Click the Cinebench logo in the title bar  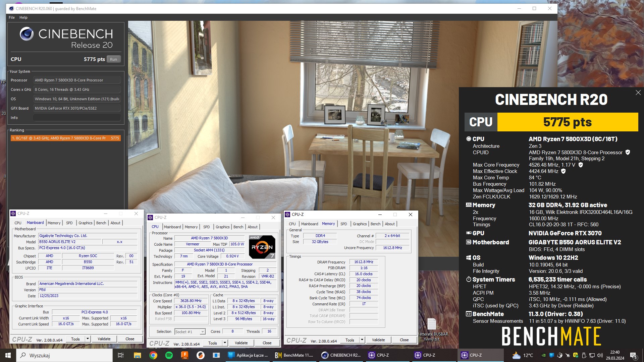coord(11,8)
